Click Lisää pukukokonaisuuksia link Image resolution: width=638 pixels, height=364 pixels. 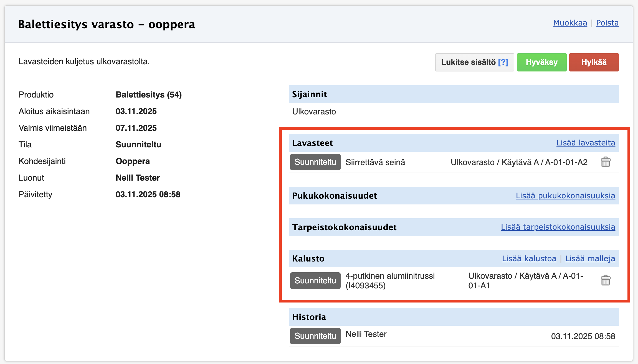(x=565, y=196)
